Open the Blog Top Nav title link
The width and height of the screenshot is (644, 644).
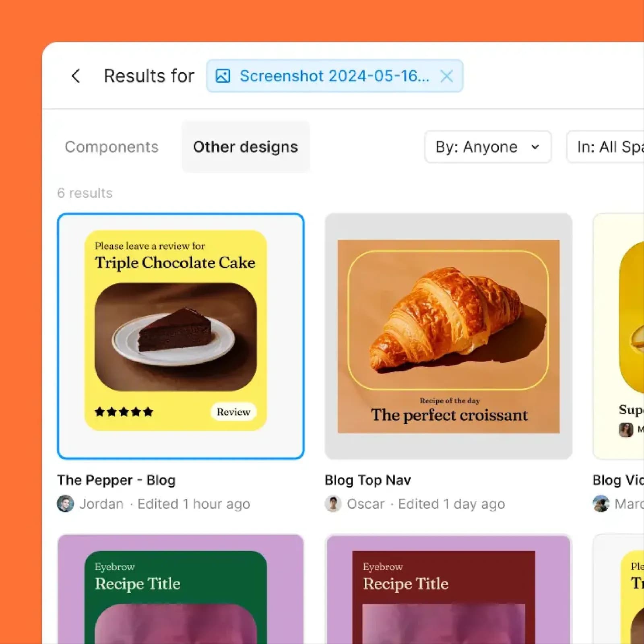(x=368, y=480)
